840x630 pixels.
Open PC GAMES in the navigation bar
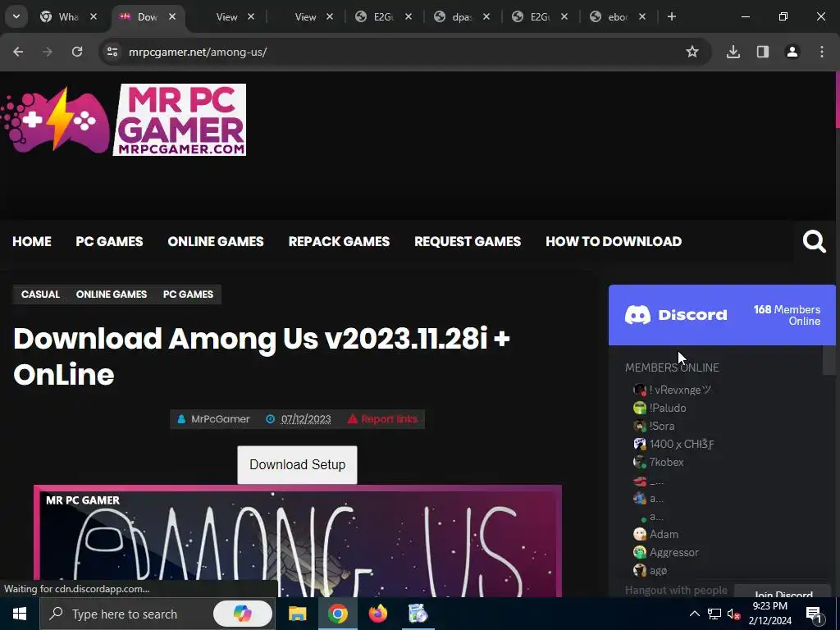[109, 242]
